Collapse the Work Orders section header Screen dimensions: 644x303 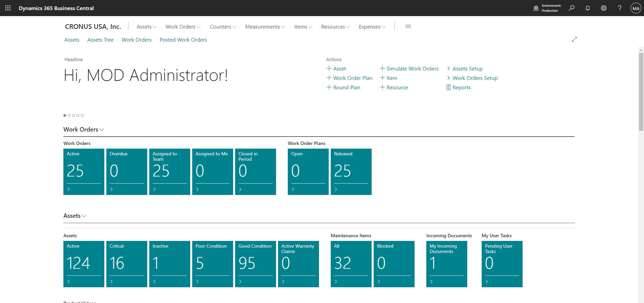102,130
